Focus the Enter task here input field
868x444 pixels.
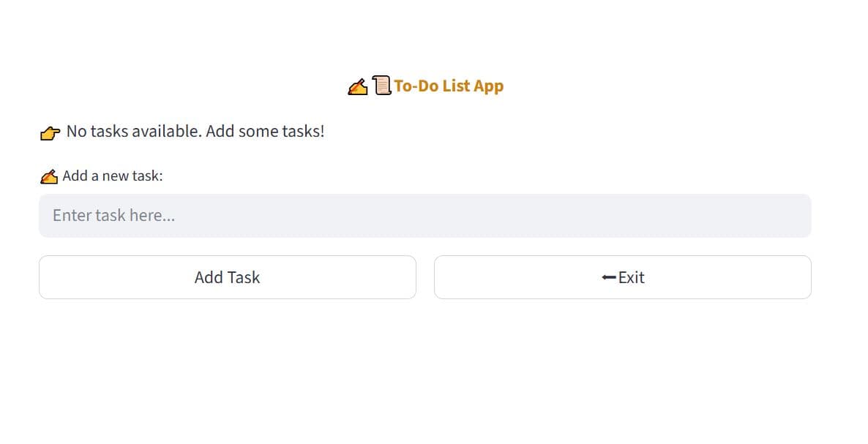tap(424, 216)
